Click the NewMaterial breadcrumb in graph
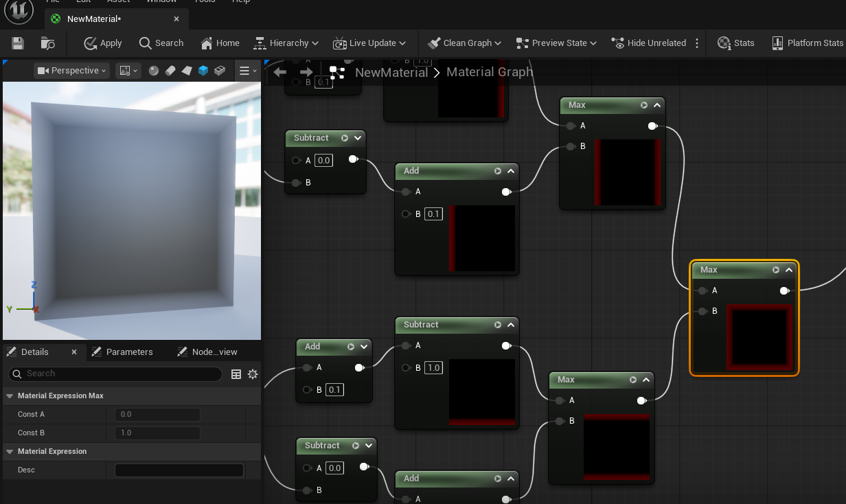Viewport: 846px width, 504px height. click(x=391, y=71)
